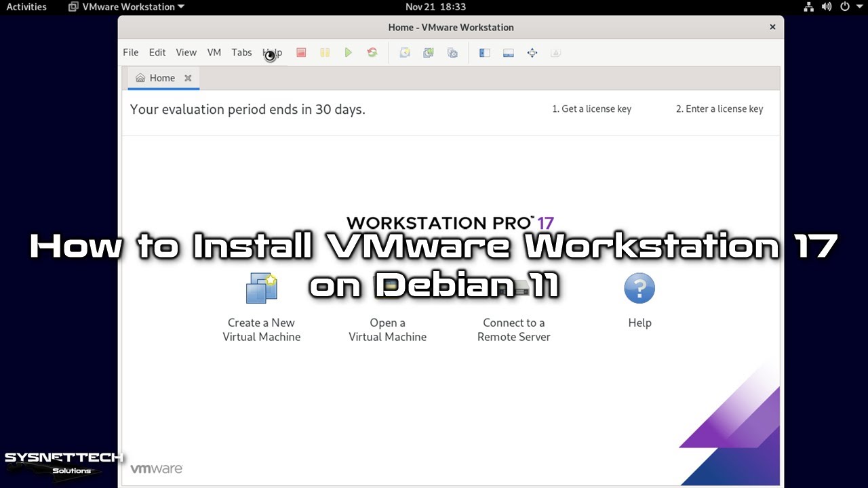Toggle the thumbnail bar icon
The image size is (868, 488).
[x=508, y=53]
